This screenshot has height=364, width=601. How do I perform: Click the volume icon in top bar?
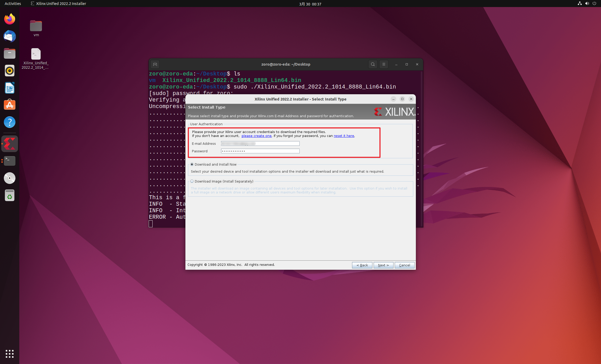(x=587, y=4)
